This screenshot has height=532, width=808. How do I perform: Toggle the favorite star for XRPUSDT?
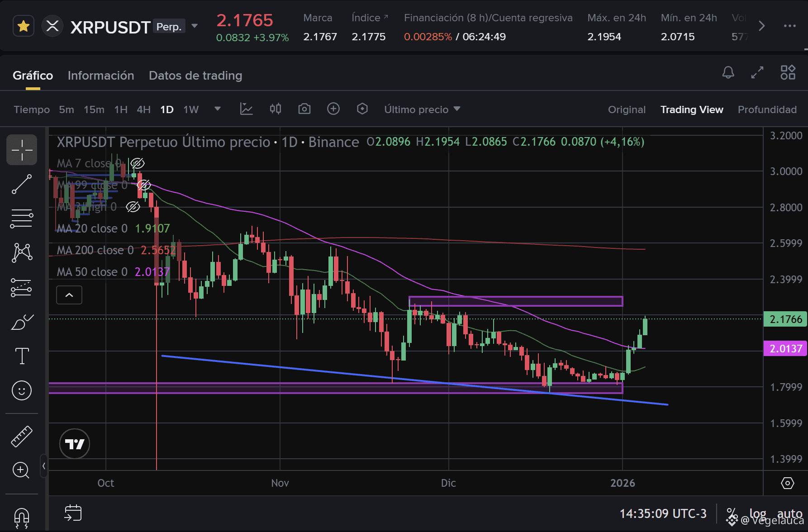pos(23,26)
